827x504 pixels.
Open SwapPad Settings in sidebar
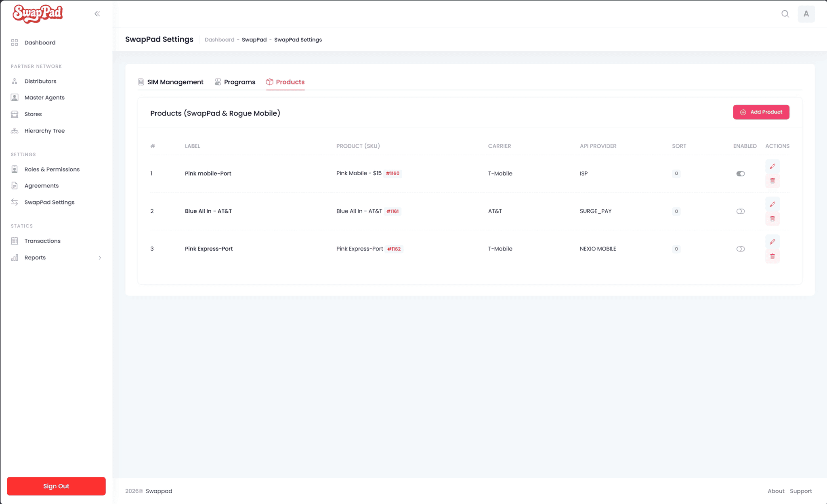pyautogui.click(x=49, y=202)
